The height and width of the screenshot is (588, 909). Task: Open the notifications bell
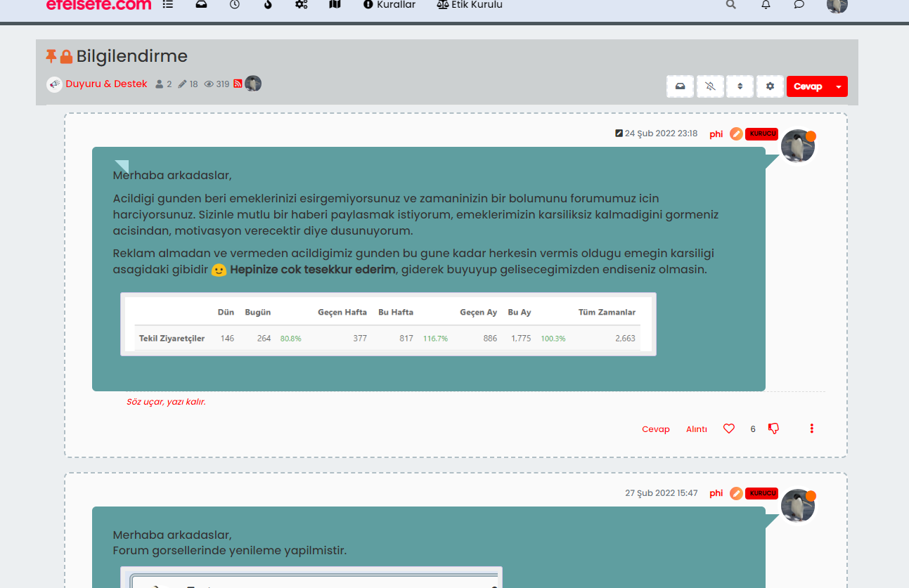coord(766,5)
